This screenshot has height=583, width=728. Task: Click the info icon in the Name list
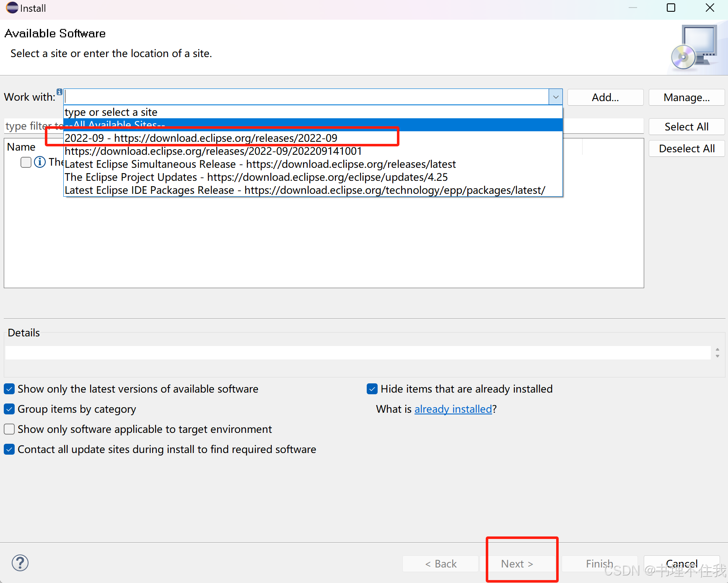40,162
